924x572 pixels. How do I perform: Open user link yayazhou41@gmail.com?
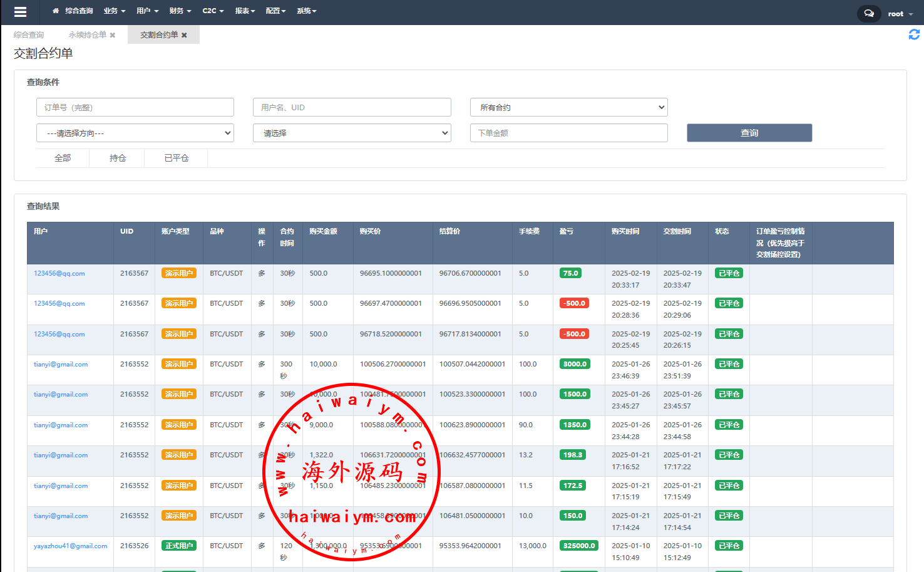(x=70, y=546)
